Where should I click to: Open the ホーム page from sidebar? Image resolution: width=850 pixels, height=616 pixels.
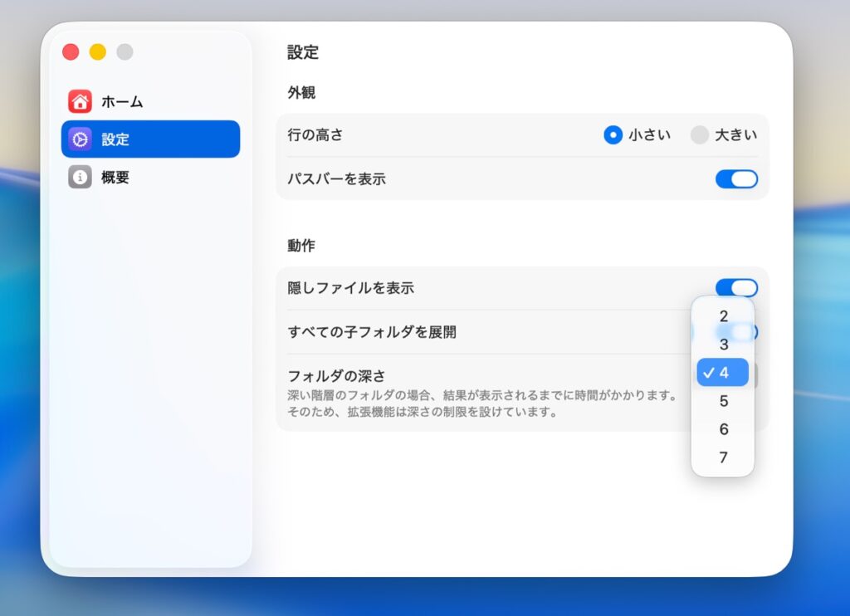[x=122, y=101]
